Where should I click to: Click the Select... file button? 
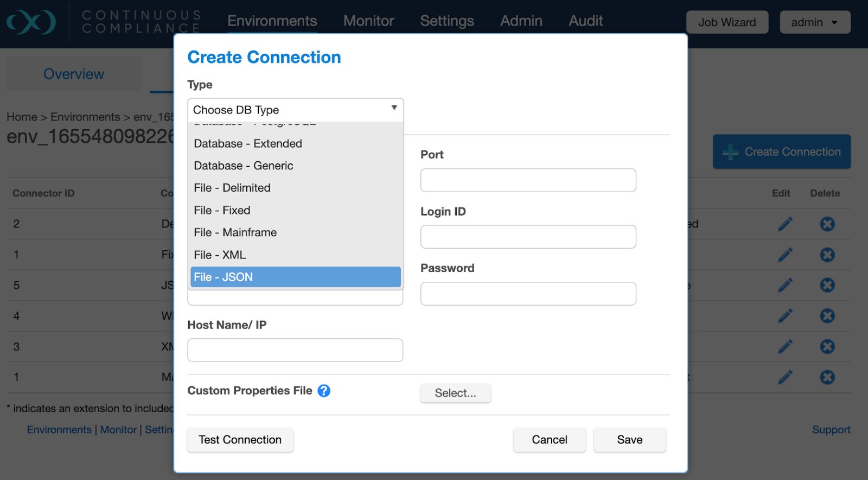click(455, 393)
